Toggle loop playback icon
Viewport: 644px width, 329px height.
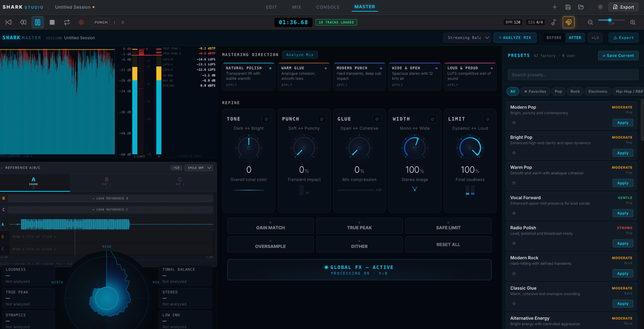pos(67,22)
